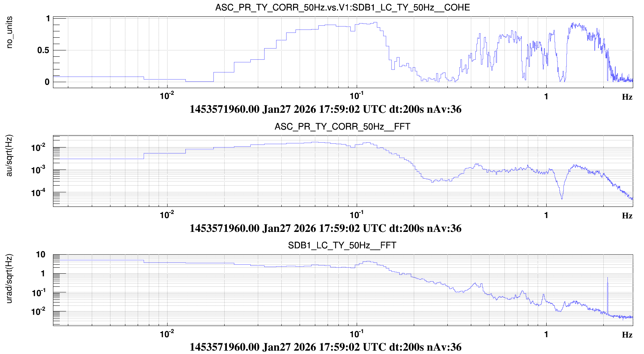Click the 10⁻² x-axis label under bottom plot
644x354 pixels.
[167, 333]
